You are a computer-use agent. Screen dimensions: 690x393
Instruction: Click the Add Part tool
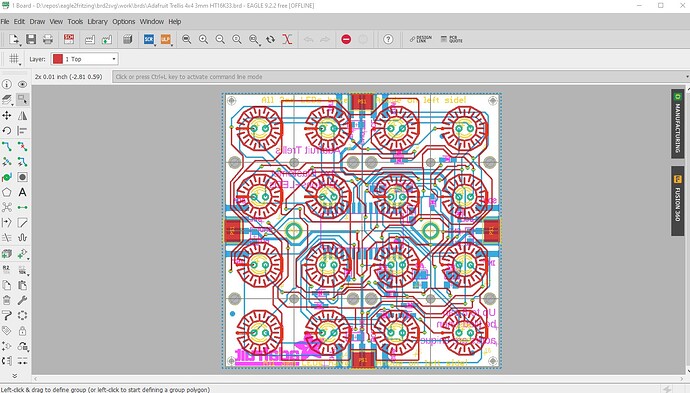point(22,254)
